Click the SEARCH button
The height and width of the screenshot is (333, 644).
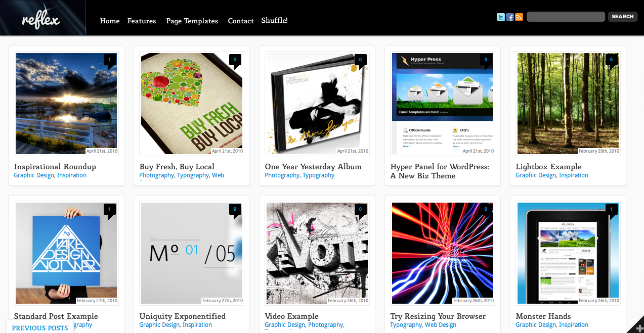[x=623, y=17]
